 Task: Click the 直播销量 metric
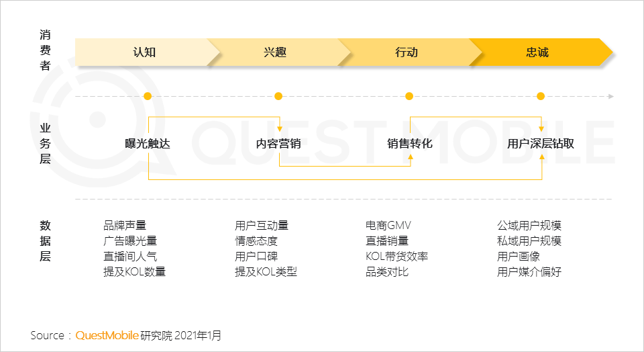tap(387, 241)
